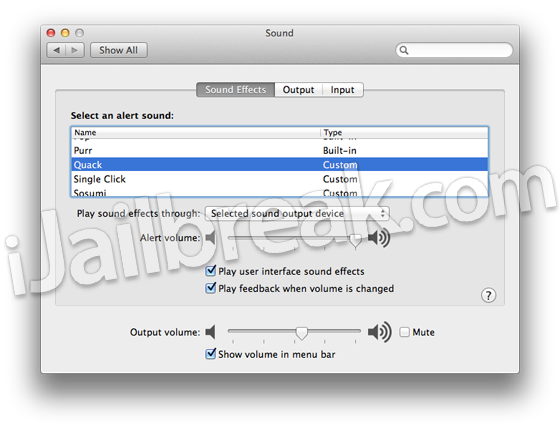This screenshot has width=560, height=430.
Task: Go back with the left arrow button
Action: coord(56,50)
